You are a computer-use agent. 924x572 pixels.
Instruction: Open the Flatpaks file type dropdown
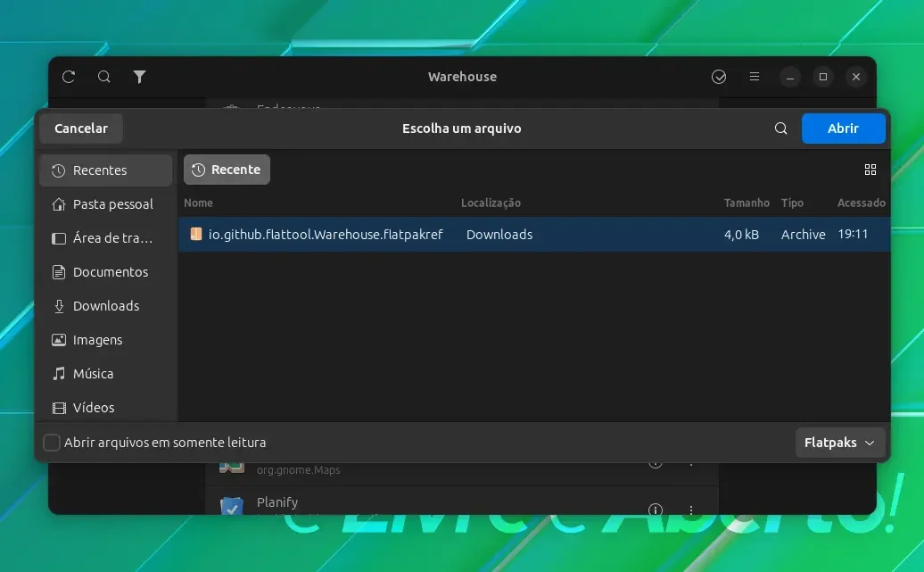tap(840, 443)
